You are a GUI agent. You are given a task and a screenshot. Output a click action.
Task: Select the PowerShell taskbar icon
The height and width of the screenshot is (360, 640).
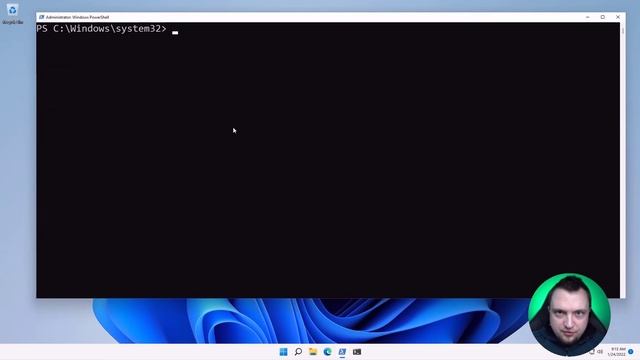(x=342, y=352)
